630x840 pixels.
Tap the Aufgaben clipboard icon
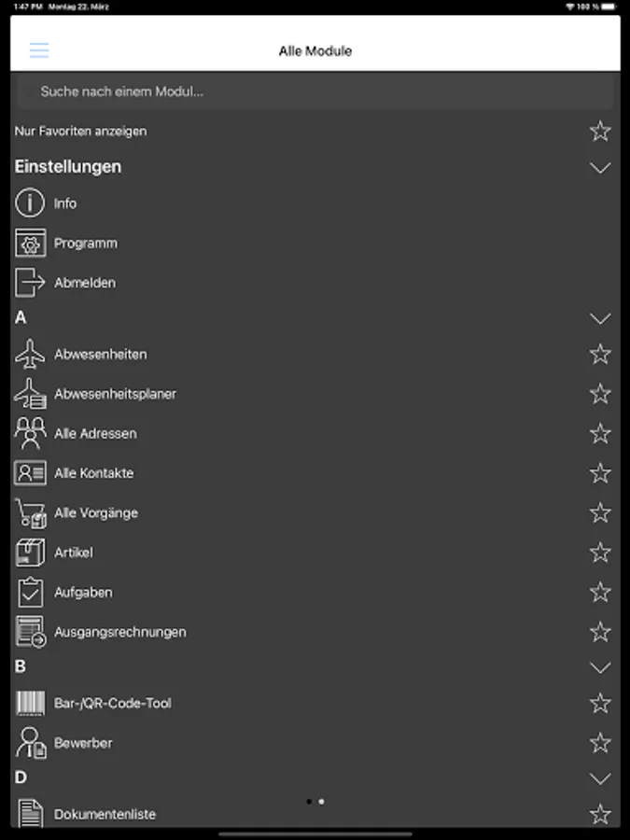pyautogui.click(x=30, y=593)
